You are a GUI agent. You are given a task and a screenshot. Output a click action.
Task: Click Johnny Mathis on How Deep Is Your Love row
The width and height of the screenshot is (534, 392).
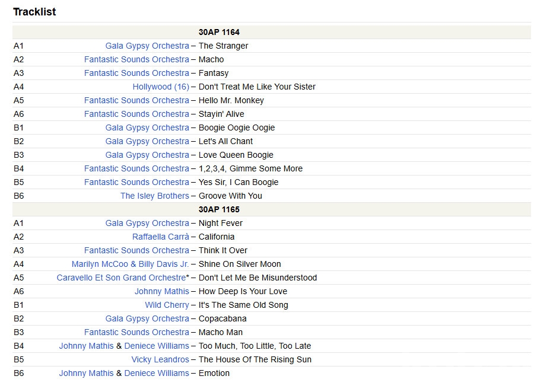coord(161,291)
